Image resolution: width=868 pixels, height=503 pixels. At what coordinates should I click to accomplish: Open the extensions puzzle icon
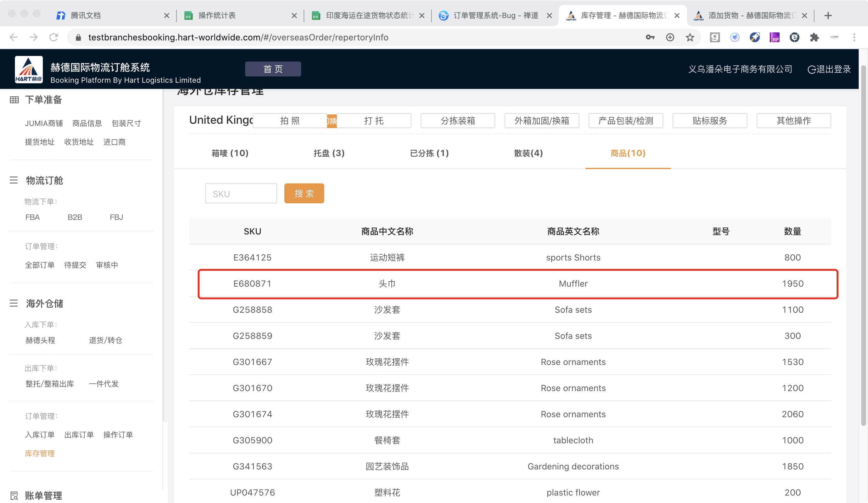pos(814,37)
